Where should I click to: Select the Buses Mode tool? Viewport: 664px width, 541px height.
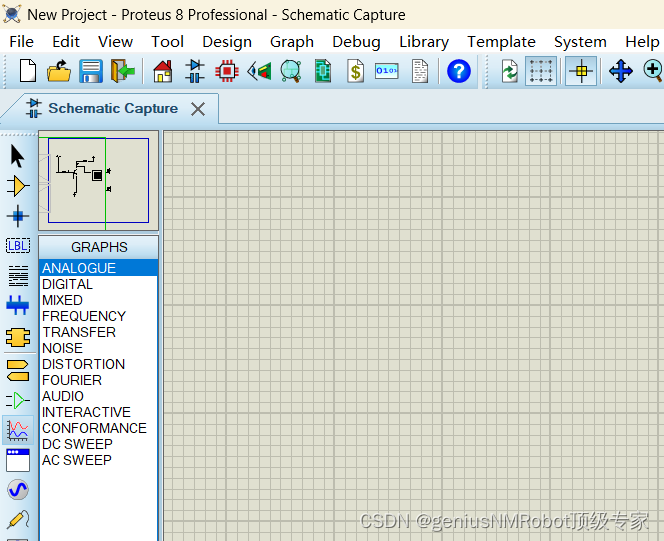[18, 305]
